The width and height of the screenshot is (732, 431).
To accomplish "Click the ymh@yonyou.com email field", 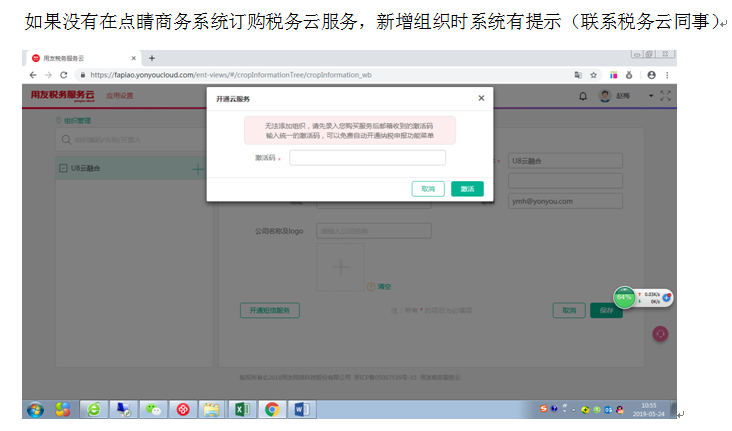I will click(x=565, y=201).
